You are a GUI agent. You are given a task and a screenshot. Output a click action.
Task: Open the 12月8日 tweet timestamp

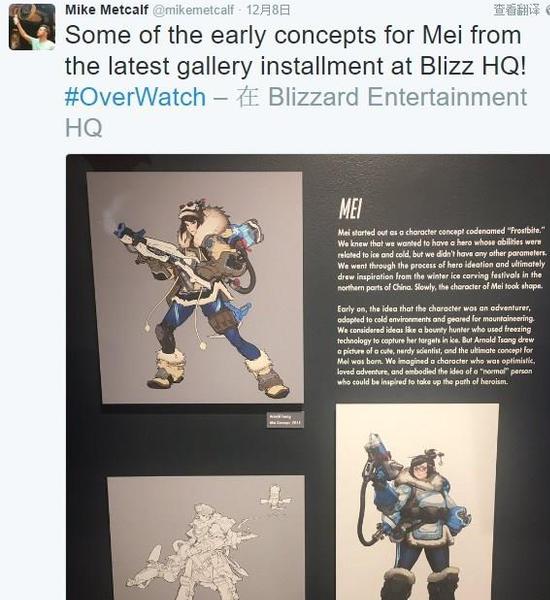tap(268, 10)
